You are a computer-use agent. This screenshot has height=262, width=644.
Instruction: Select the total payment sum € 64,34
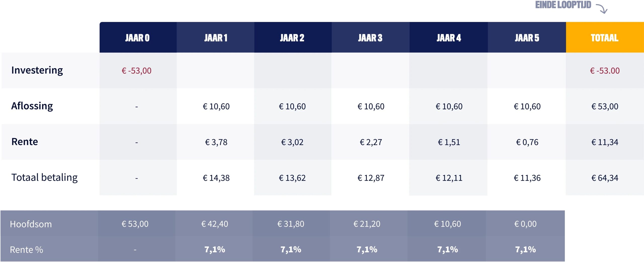pyautogui.click(x=605, y=178)
